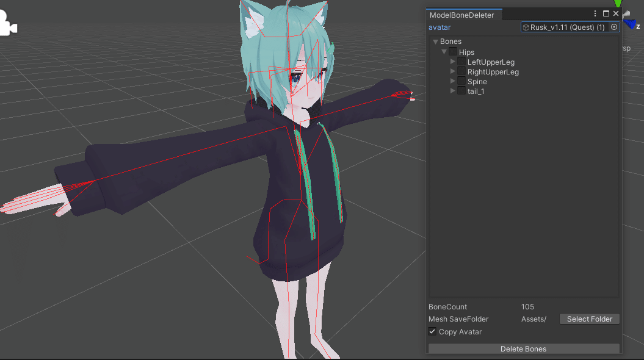Close the ModelBoneDeleter window
644x360 pixels.
(616, 13)
